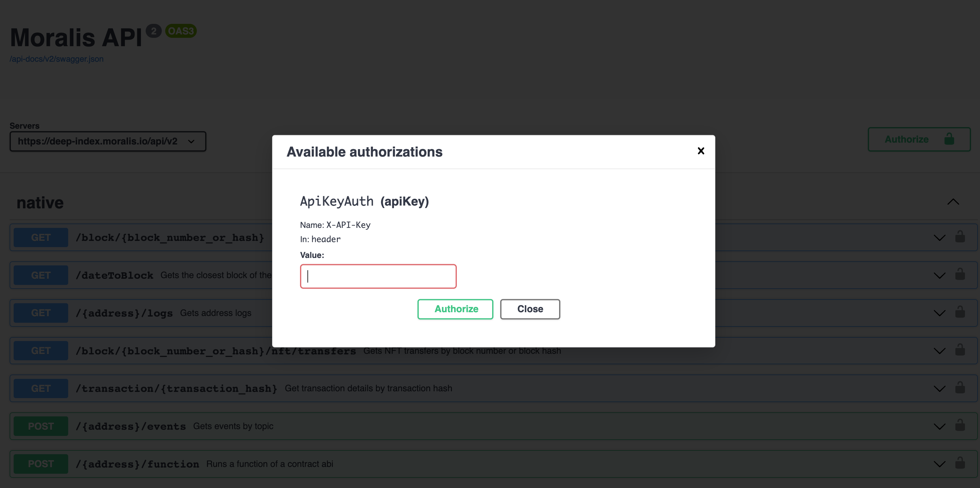The image size is (980, 488).
Task: Collapse the native section chevron
Action: point(953,202)
